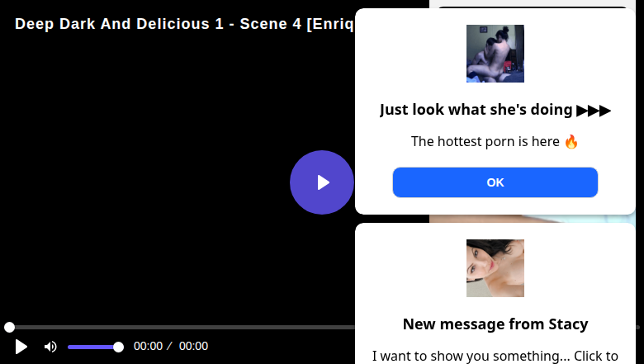Image resolution: width=644 pixels, height=364 pixels.
Task: Click the volume slider track
Action: pos(91,347)
